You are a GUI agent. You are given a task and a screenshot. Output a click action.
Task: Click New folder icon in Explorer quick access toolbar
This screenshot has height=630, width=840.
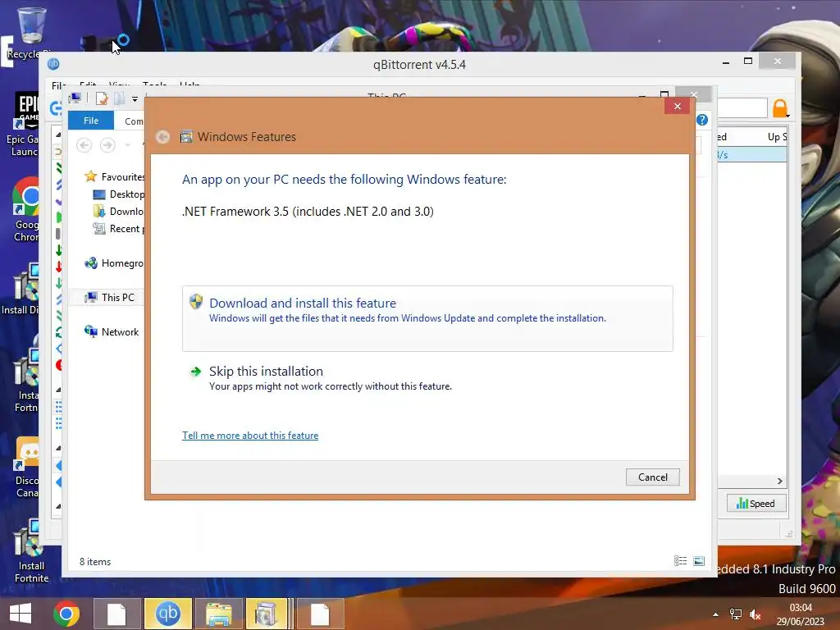[120, 98]
